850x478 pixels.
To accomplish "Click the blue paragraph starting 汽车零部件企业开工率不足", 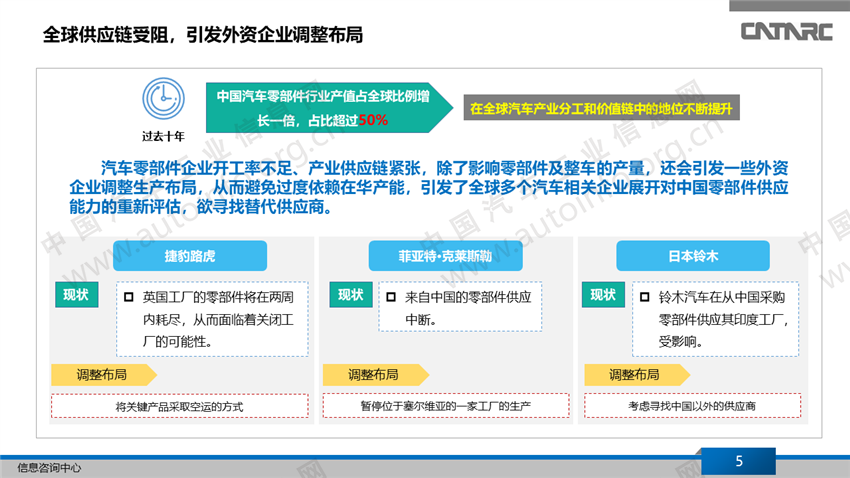I will pyautogui.click(x=428, y=188).
